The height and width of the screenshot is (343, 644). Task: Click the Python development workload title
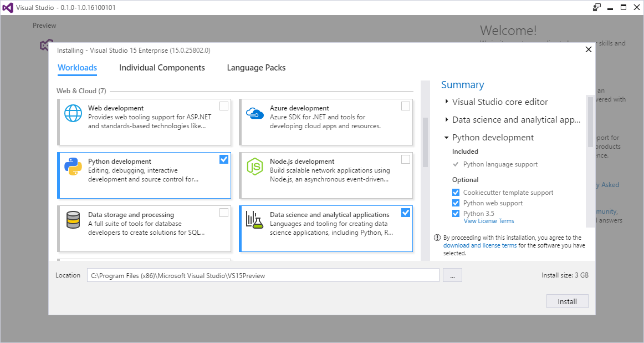click(120, 162)
